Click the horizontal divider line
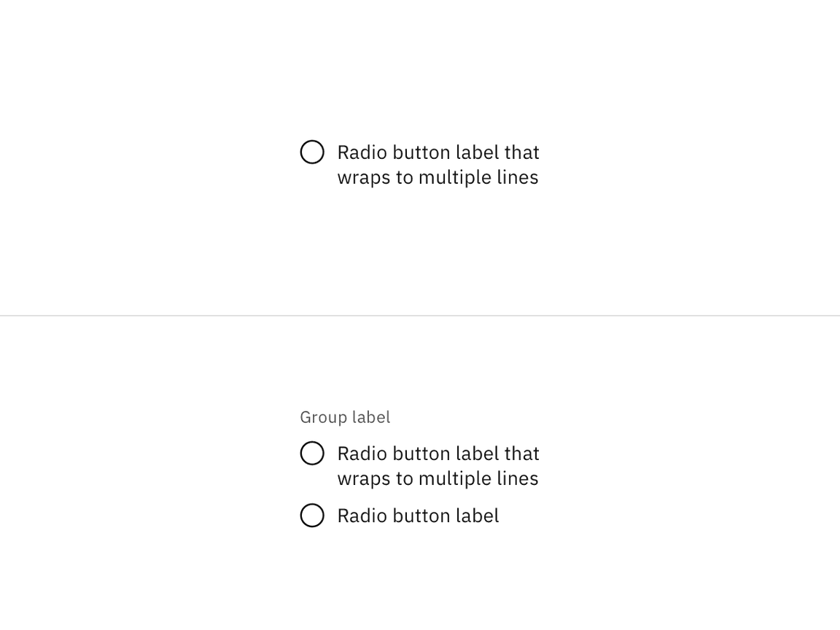The image size is (840, 630). 420,316
